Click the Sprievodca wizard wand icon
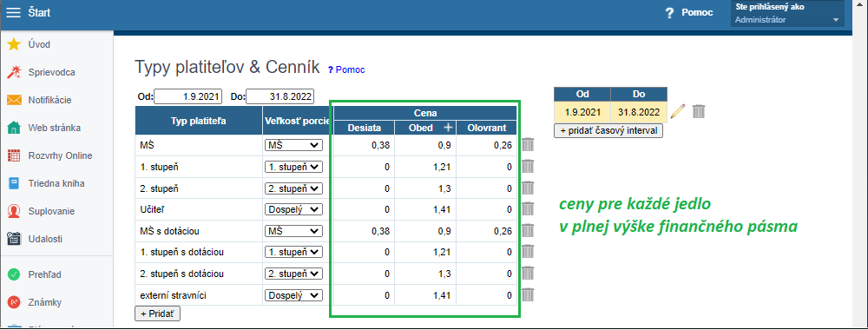The image size is (868, 330). [14, 72]
